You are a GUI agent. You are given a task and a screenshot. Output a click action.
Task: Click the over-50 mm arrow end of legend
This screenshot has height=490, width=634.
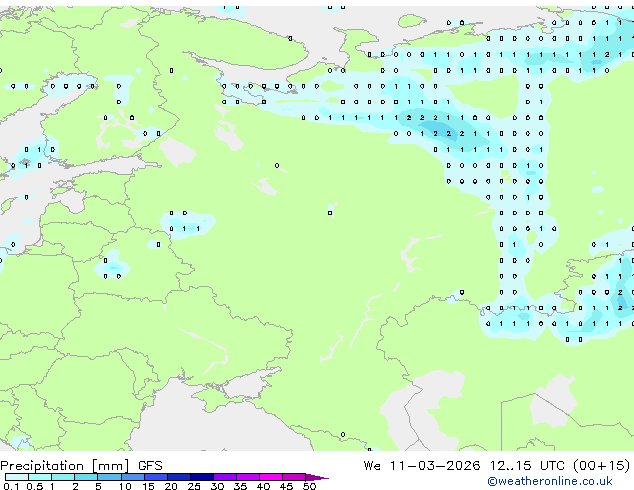[317, 477]
